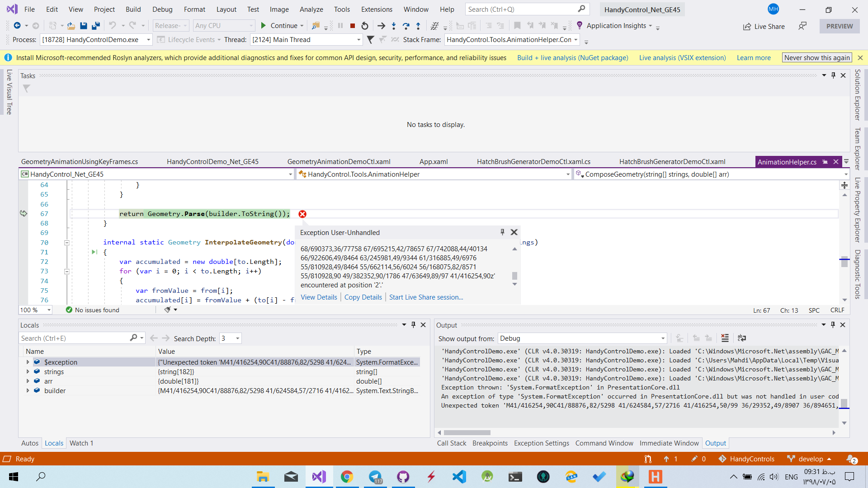Click the Stop Debugging red square icon
Image resolution: width=868 pixels, height=488 pixels.
tap(353, 26)
